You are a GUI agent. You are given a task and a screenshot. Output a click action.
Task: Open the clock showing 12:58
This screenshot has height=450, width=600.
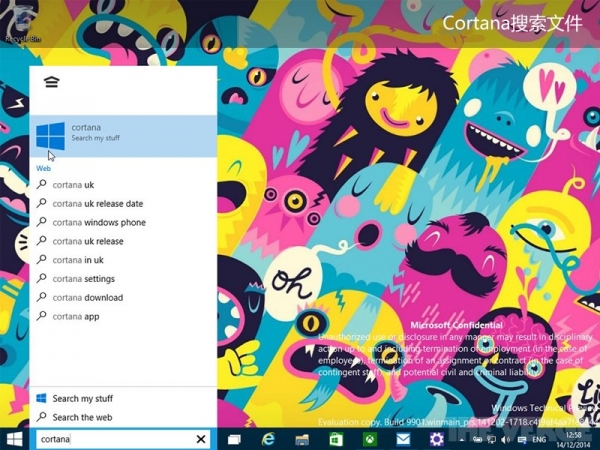tap(573, 440)
